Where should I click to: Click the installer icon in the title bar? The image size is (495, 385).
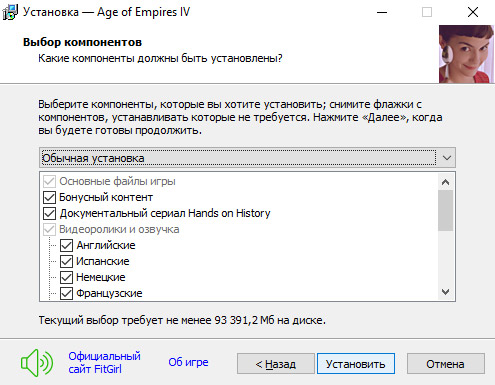pos(10,12)
